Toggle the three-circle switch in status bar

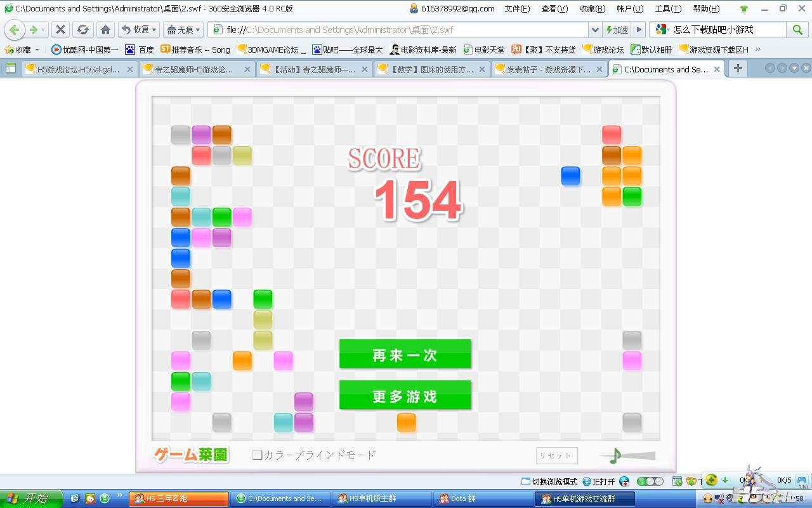650,481
